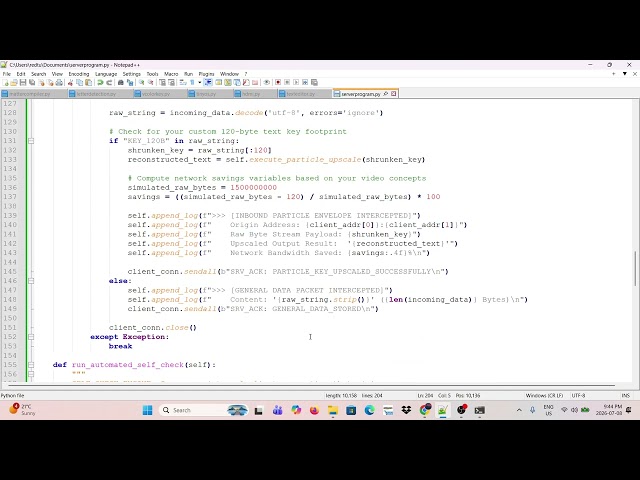Create a new file with the New icon
This screenshot has width=640, height=480.
[x=5, y=82]
